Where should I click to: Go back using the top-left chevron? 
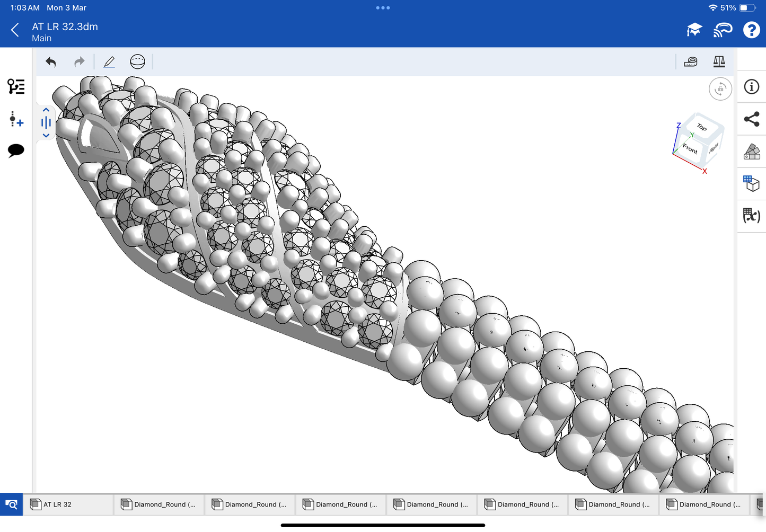[x=15, y=30]
